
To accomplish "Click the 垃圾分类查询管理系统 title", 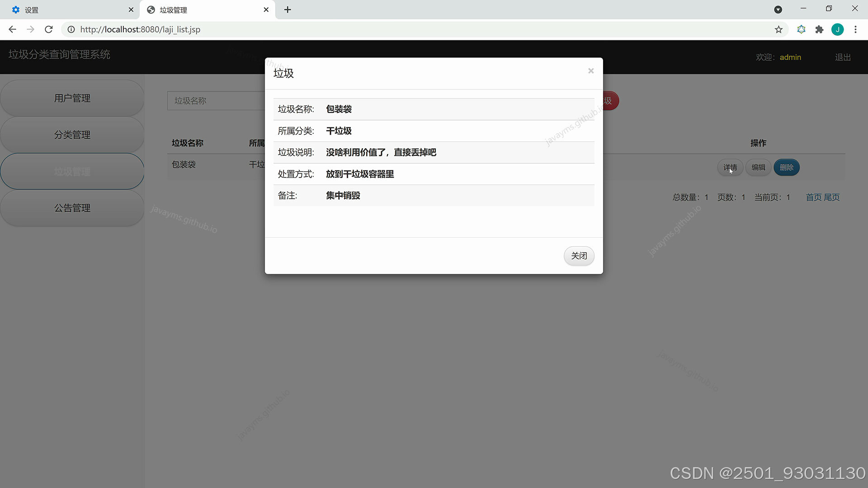I will tap(59, 55).
